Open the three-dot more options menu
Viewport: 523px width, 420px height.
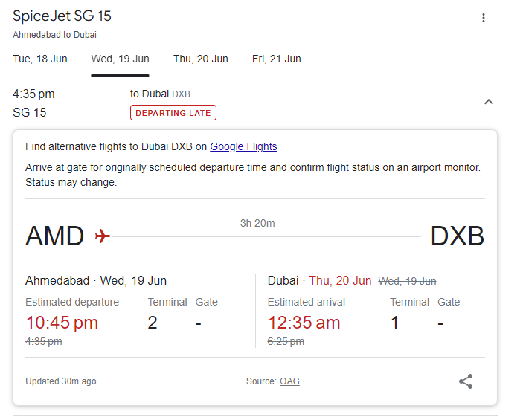(x=484, y=18)
